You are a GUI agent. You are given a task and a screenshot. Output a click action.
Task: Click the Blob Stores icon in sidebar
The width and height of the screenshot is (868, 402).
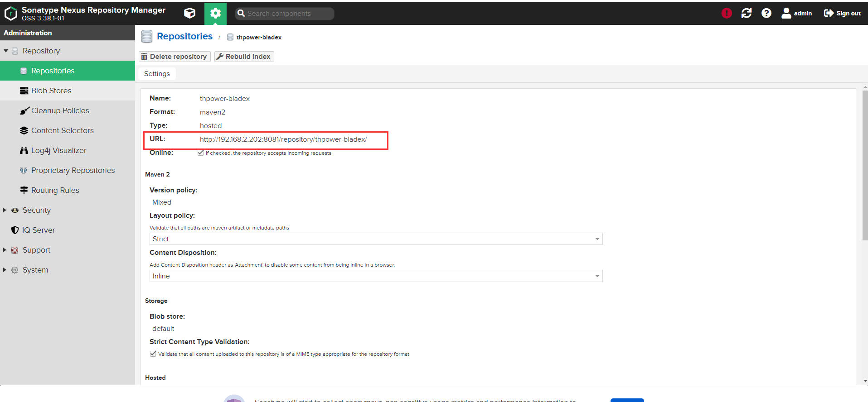click(x=24, y=91)
